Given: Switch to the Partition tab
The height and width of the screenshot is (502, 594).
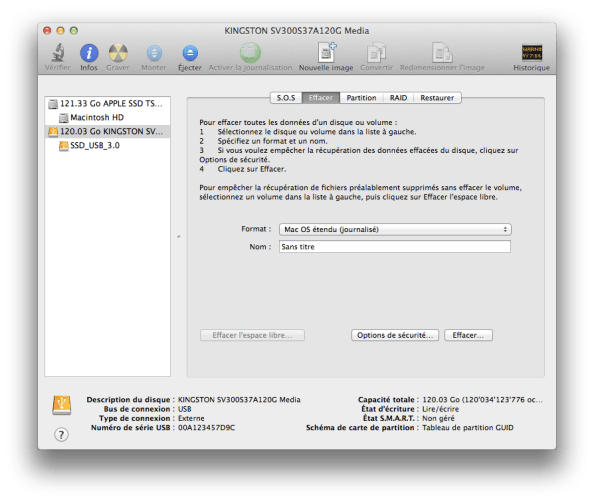Looking at the screenshot, I should click(361, 98).
